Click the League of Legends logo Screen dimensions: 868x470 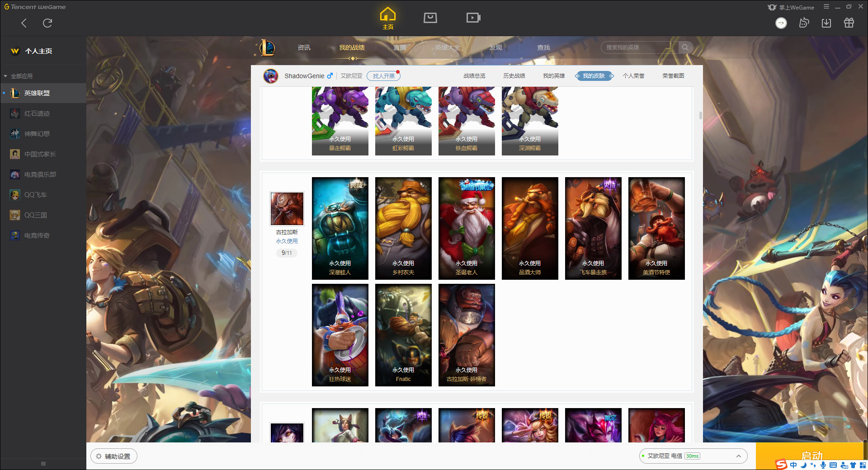pos(267,47)
